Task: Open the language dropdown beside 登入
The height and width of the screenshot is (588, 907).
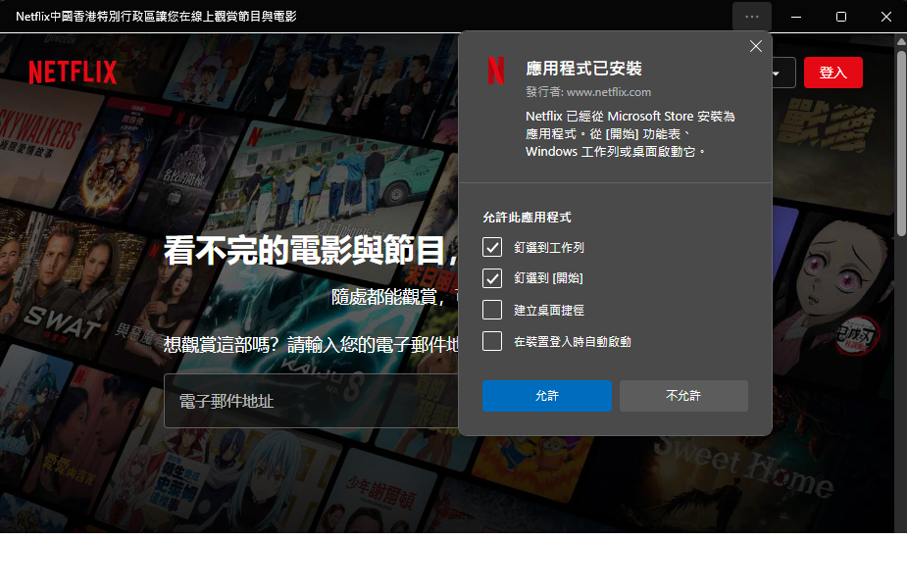Action: click(x=783, y=73)
